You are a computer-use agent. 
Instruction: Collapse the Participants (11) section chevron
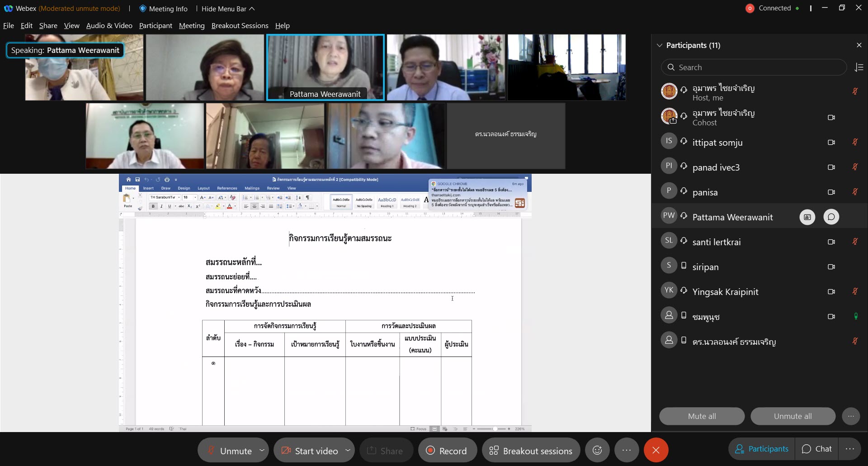pyautogui.click(x=660, y=45)
